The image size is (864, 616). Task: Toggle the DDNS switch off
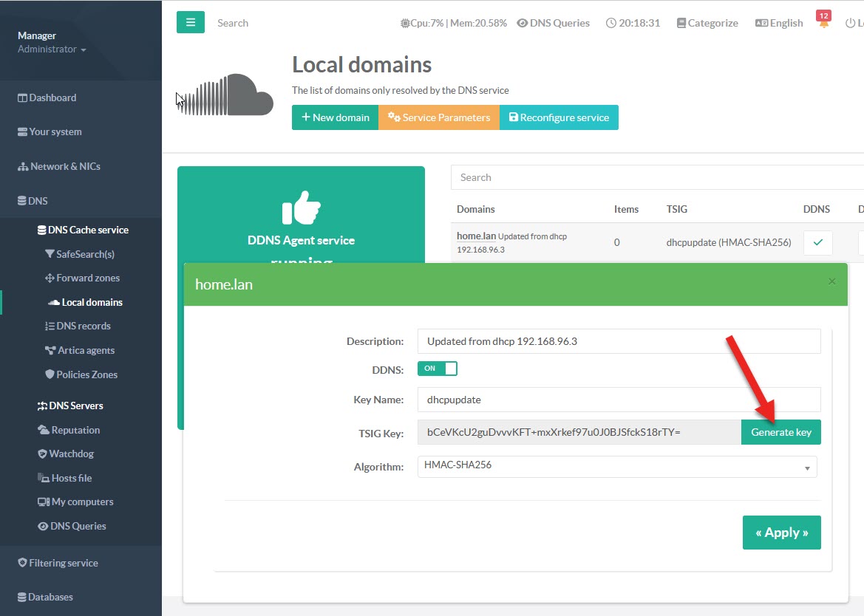[x=438, y=369]
